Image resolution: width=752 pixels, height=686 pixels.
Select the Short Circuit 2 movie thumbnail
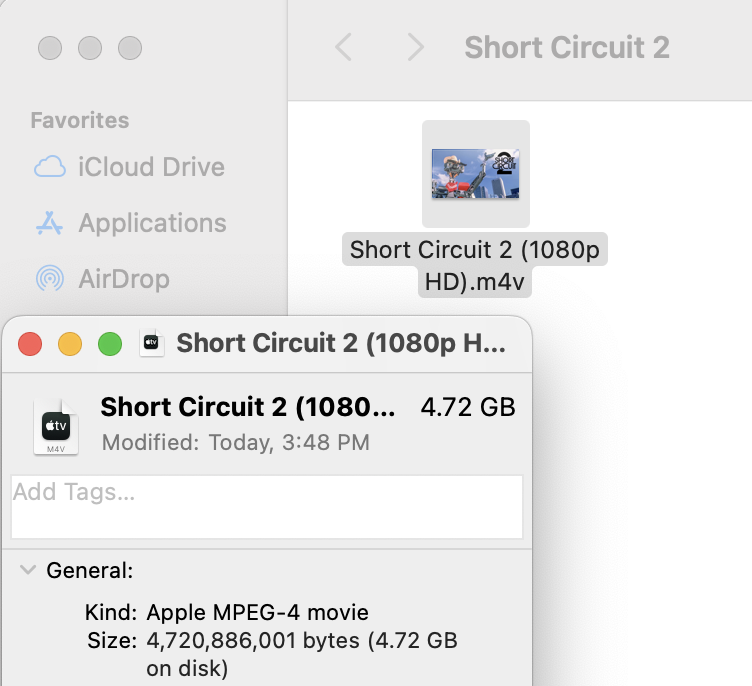click(x=475, y=174)
